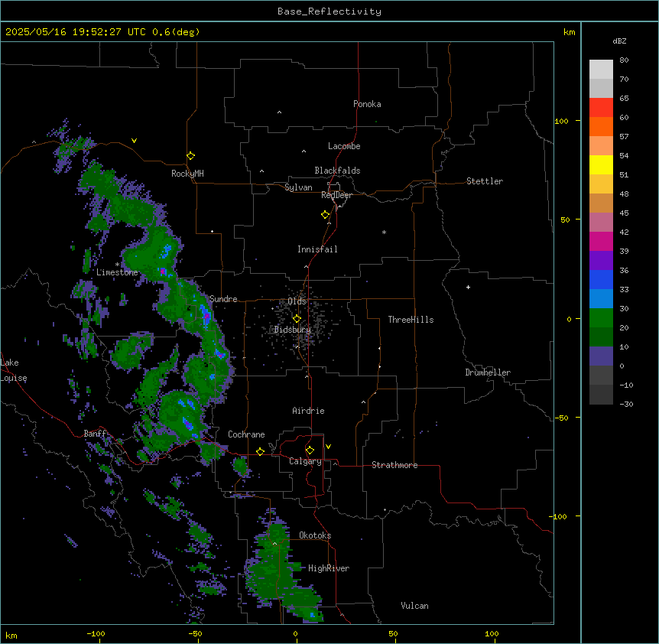Click the -30 value on the dBZ legend

[x=626, y=404]
